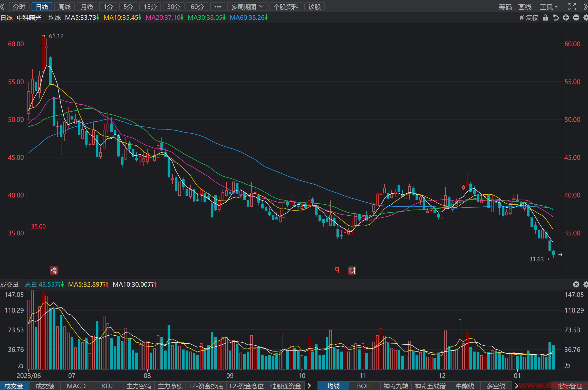Select the MACD indicator tab

coord(76,386)
